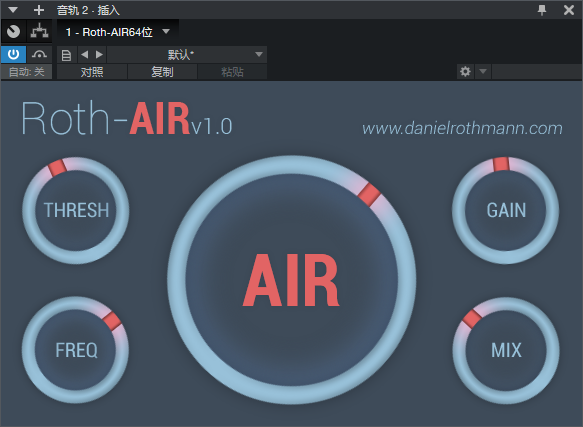The height and width of the screenshot is (427, 583).
Task: Pin the plugin window with pushpin
Action: [542, 10]
